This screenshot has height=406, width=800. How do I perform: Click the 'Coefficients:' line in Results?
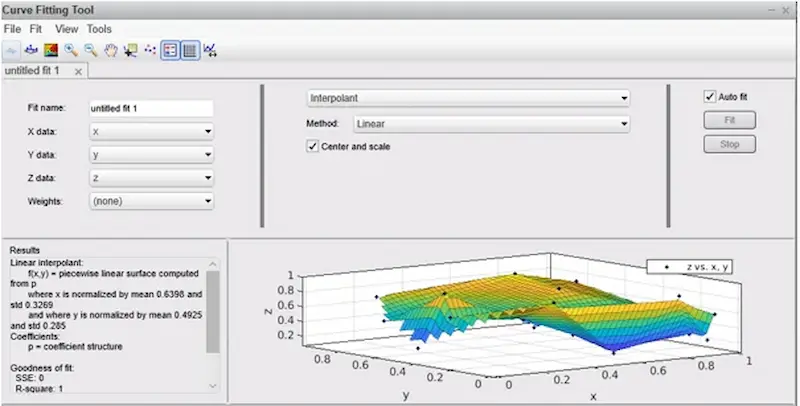click(35, 337)
